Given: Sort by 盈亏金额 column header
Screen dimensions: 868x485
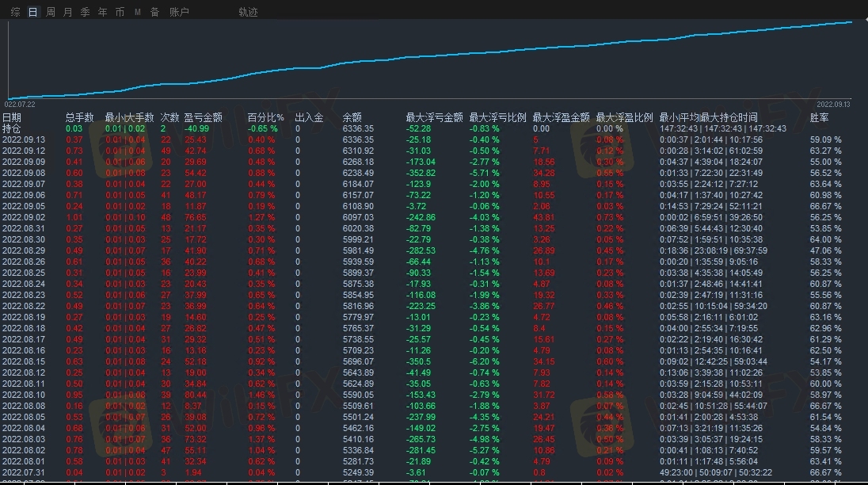Looking at the screenshot, I should (x=203, y=117).
